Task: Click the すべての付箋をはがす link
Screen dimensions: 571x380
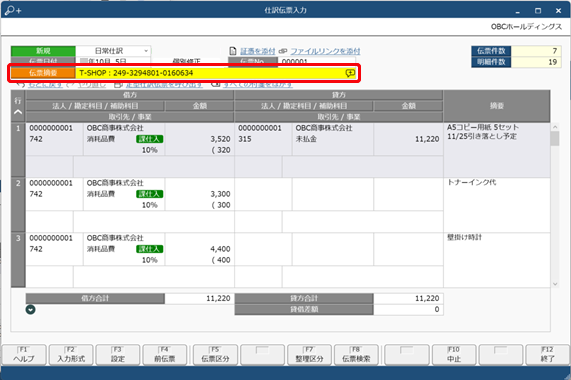Action: [257, 85]
